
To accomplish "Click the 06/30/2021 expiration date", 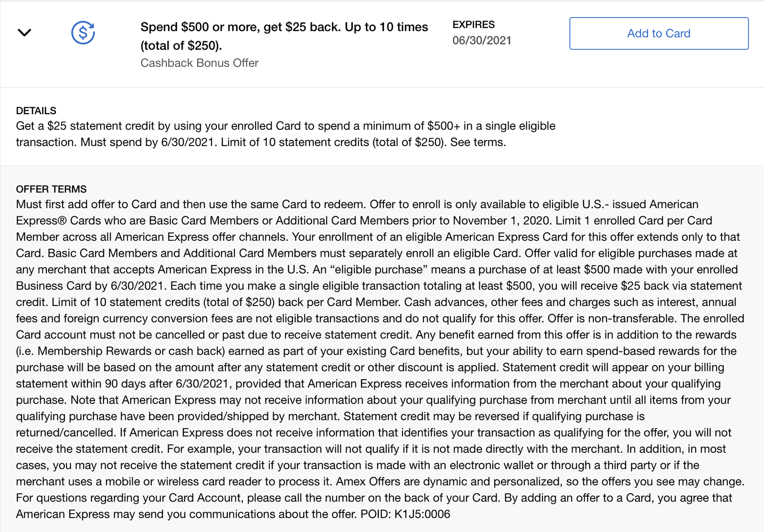I will click(x=481, y=41).
